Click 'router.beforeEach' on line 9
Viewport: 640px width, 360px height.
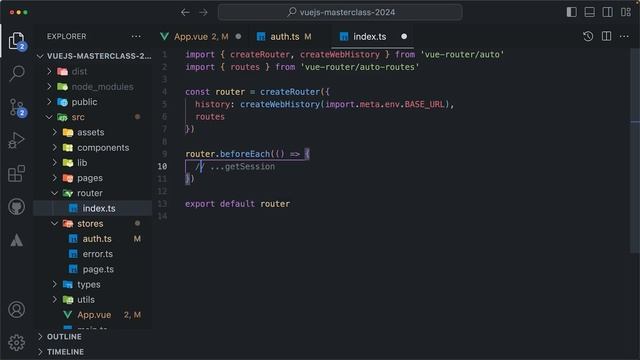[x=228, y=154]
